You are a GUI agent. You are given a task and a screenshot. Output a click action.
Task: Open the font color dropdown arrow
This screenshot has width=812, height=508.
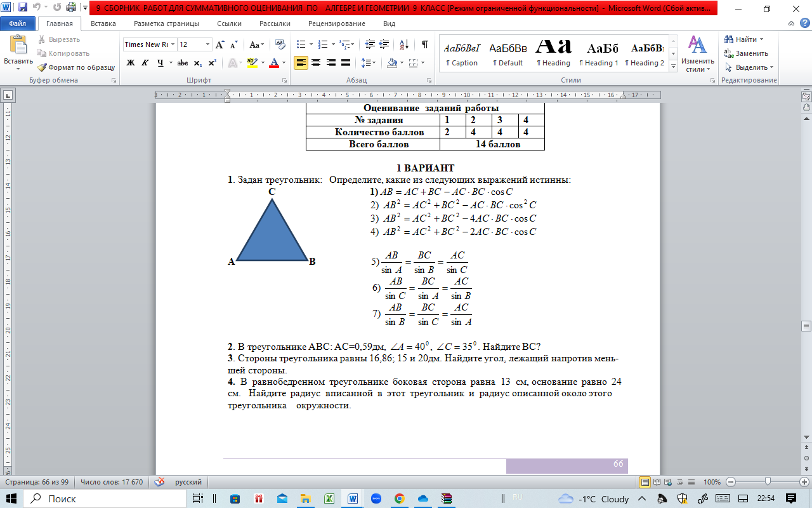pyautogui.click(x=284, y=63)
